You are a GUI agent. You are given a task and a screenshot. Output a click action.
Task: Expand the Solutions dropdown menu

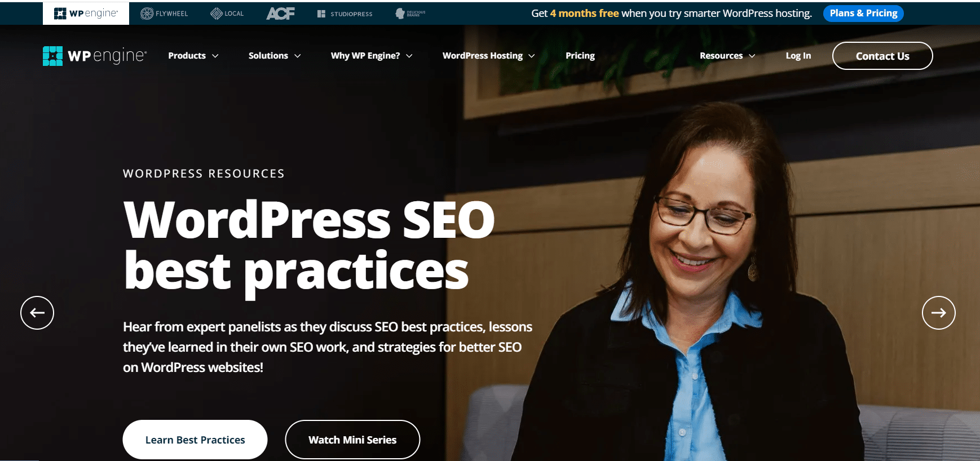coord(275,56)
